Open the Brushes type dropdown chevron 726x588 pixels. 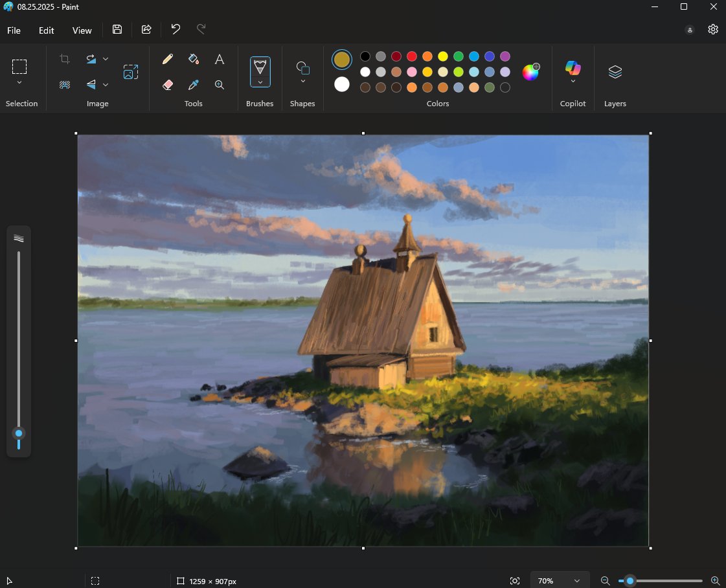click(x=260, y=82)
